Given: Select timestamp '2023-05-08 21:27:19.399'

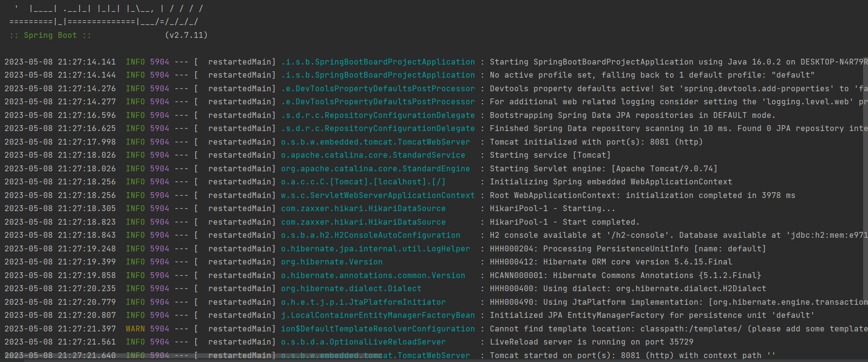Looking at the screenshot, I should (60, 262).
